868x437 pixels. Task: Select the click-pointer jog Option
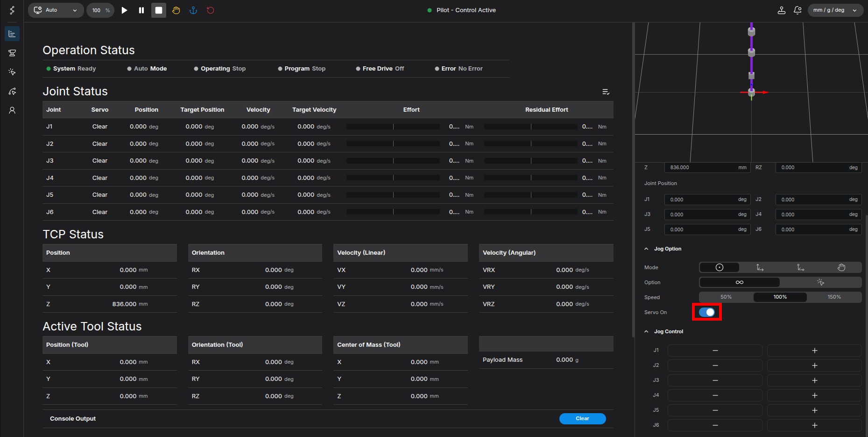tap(820, 282)
